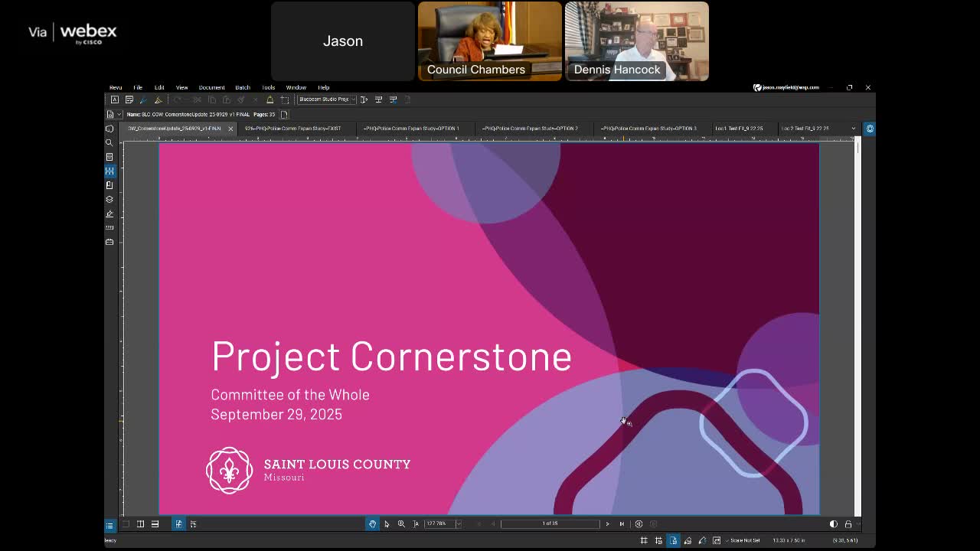Close the Cornerstone Update document tab
Image resolution: width=980 pixels, height=551 pixels.
[230, 129]
